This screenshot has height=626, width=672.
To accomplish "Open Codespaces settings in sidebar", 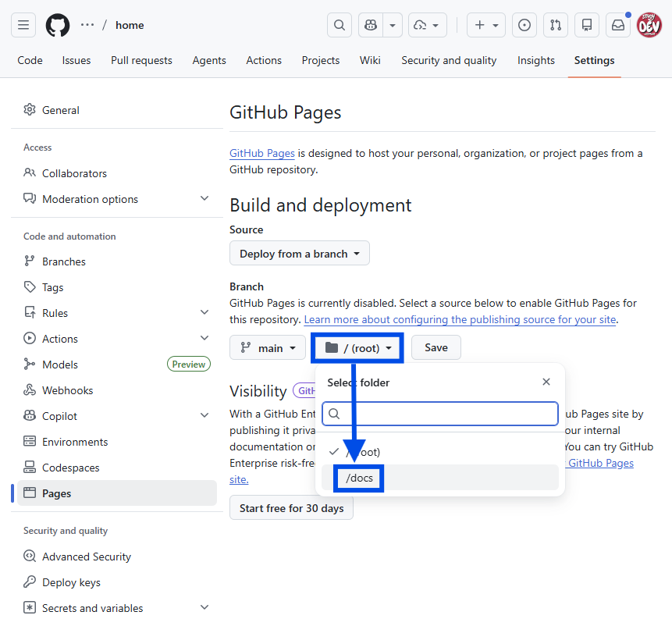I will [x=116, y=468].
